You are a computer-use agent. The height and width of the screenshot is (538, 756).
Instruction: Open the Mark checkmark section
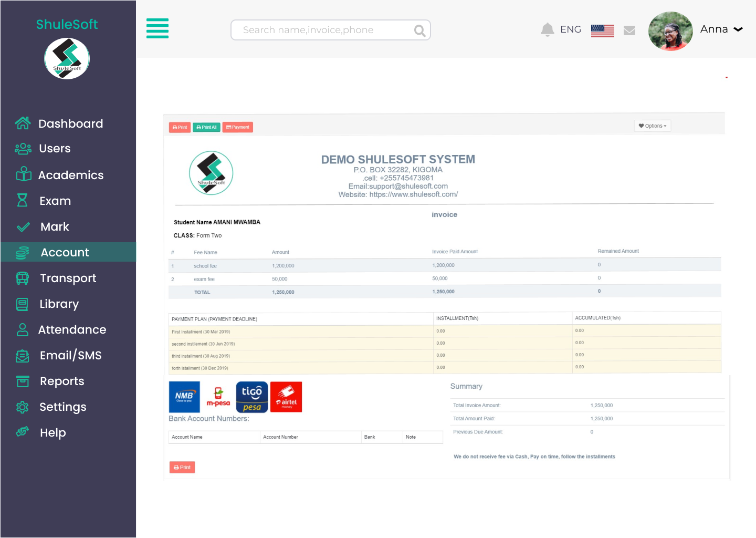point(23,226)
